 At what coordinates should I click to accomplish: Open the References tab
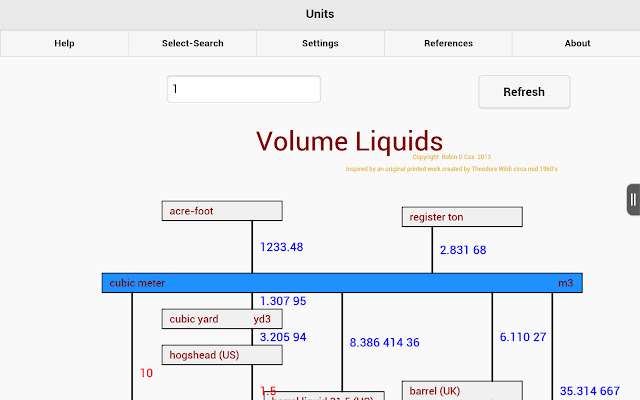coord(448,43)
